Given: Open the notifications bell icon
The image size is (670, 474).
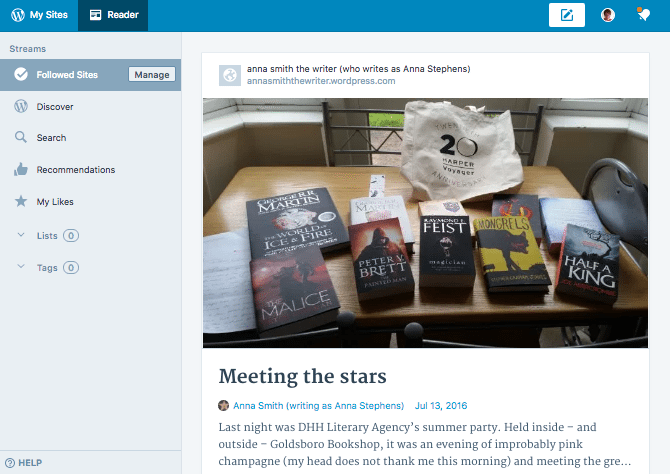Looking at the screenshot, I should [x=644, y=15].
